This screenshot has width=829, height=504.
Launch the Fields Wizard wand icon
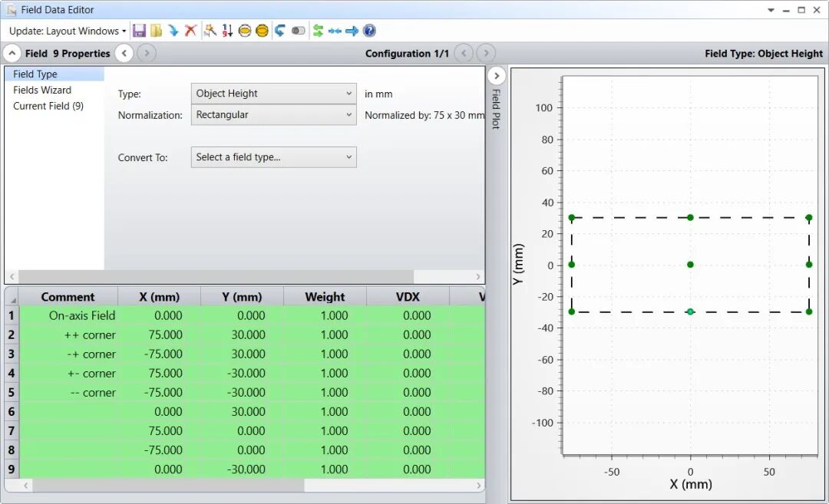coord(209,31)
